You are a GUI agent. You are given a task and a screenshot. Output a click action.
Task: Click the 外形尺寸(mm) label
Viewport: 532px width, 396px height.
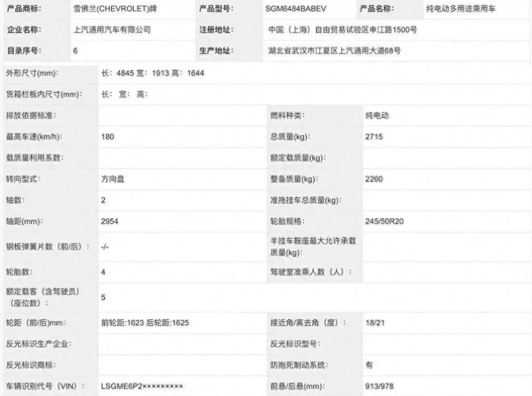32,73
